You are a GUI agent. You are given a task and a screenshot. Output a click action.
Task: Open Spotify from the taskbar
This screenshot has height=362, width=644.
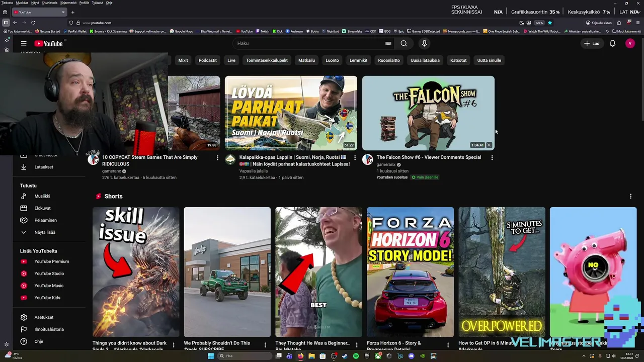click(356, 356)
